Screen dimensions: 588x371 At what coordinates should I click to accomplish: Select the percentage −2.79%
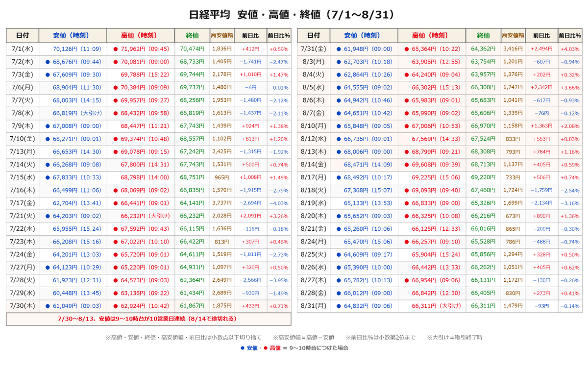point(279,190)
